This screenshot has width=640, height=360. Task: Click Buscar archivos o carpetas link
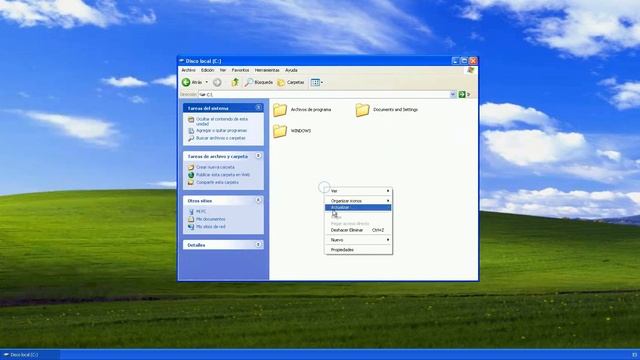coord(220,138)
